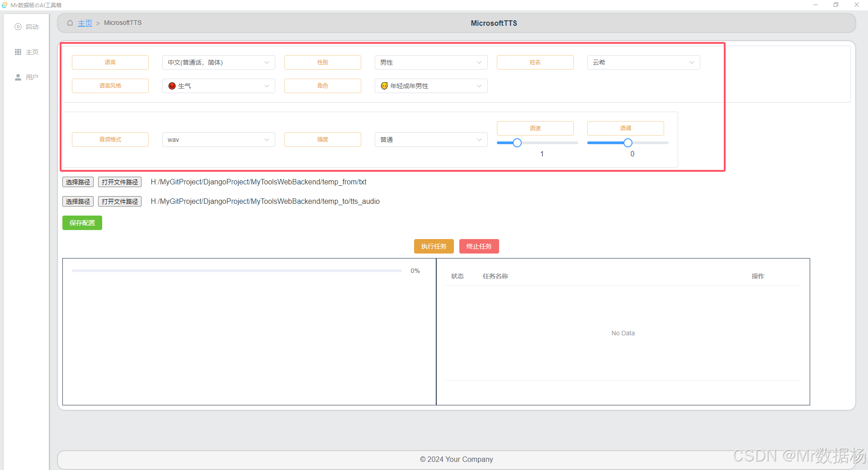Click 选择路径 for the tts_audio path

pyautogui.click(x=78, y=202)
